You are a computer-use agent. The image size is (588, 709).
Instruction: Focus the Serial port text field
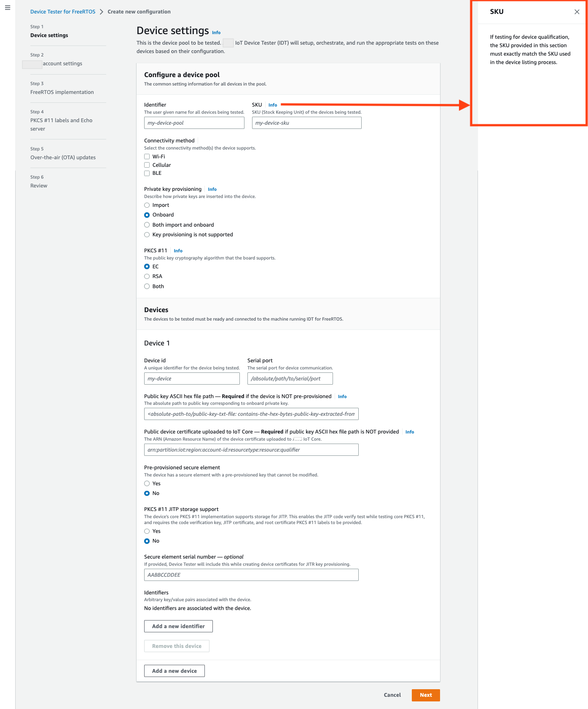[x=290, y=379]
